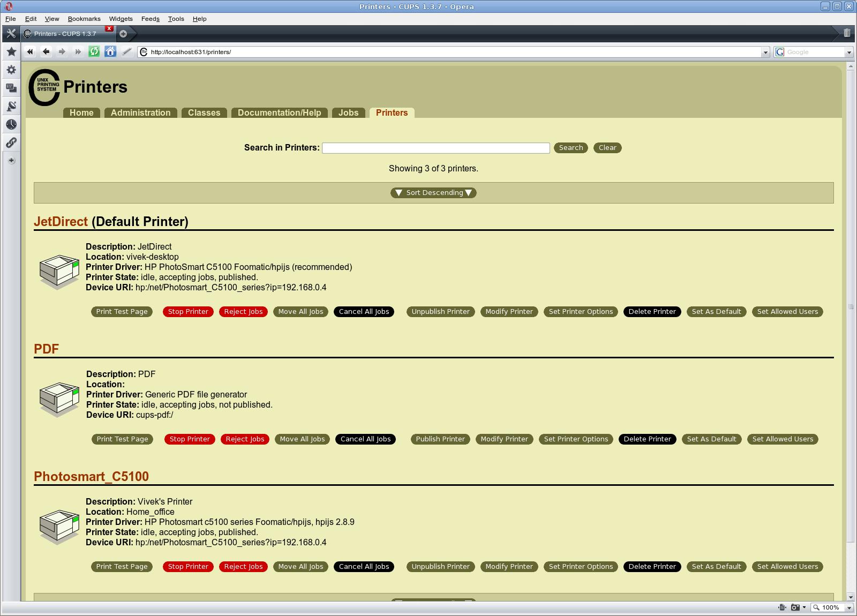Click the PDF printer icon image

click(x=59, y=399)
